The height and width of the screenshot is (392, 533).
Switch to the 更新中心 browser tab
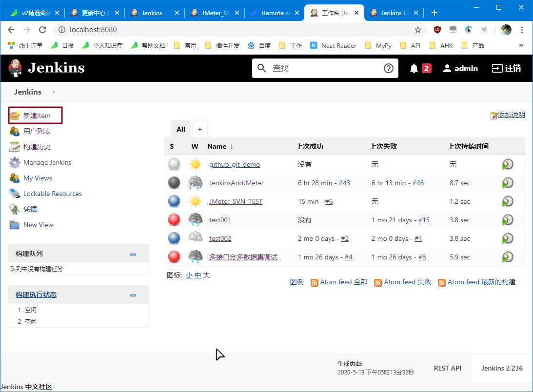(94, 13)
